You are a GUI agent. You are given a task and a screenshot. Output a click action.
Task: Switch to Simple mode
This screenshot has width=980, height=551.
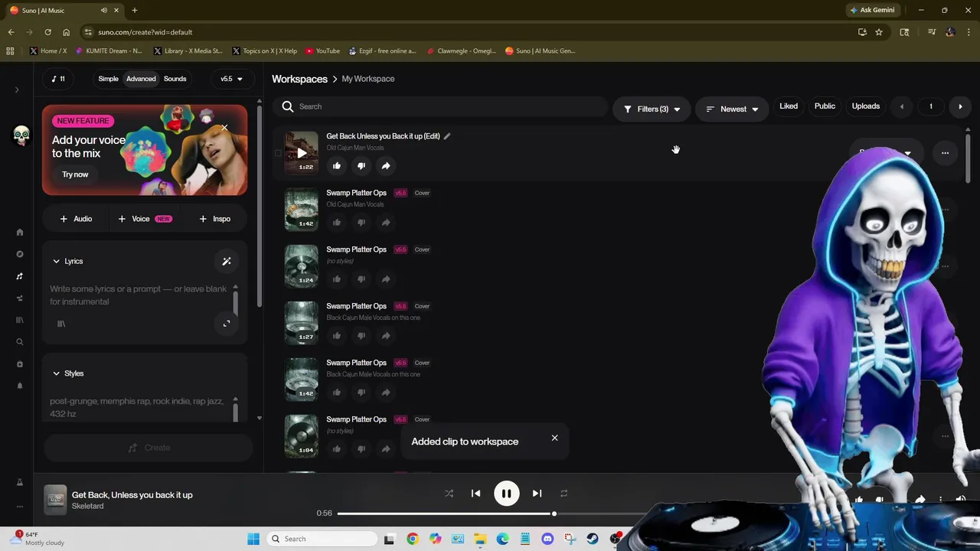click(x=109, y=79)
